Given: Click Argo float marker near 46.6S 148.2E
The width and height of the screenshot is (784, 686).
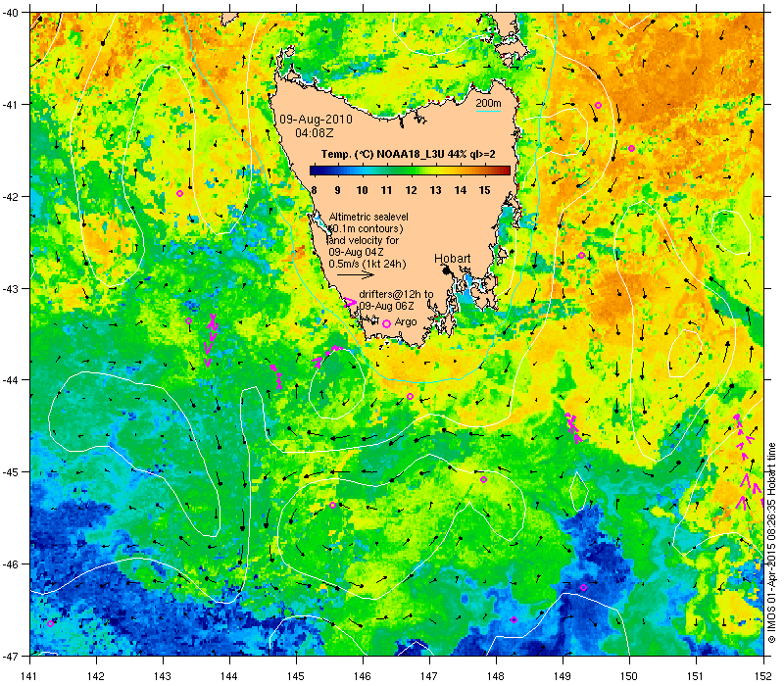Looking at the screenshot, I should pyautogui.click(x=514, y=620).
